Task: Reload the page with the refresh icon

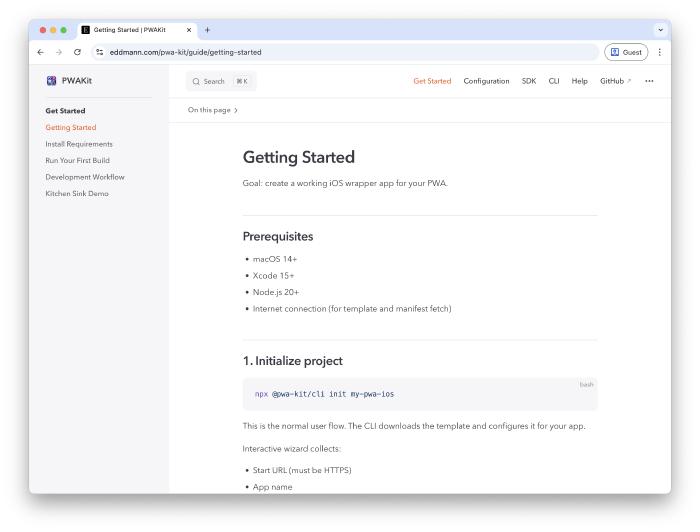Action: 77,52
